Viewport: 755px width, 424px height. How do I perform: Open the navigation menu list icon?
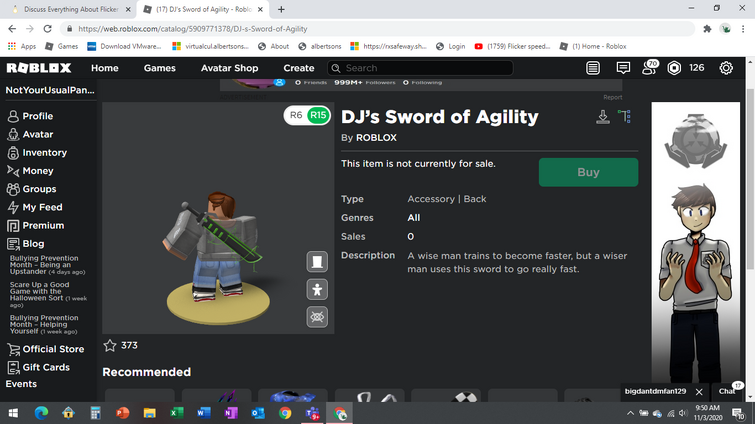click(x=593, y=68)
